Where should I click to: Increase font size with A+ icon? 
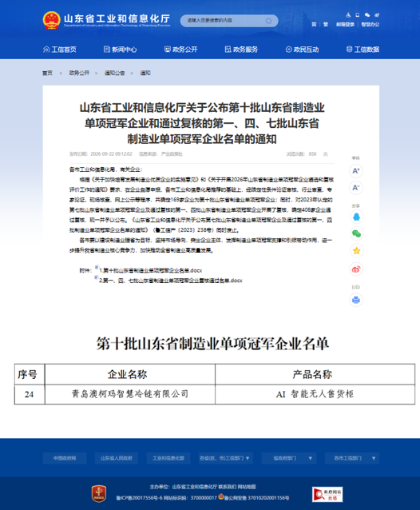356,171
